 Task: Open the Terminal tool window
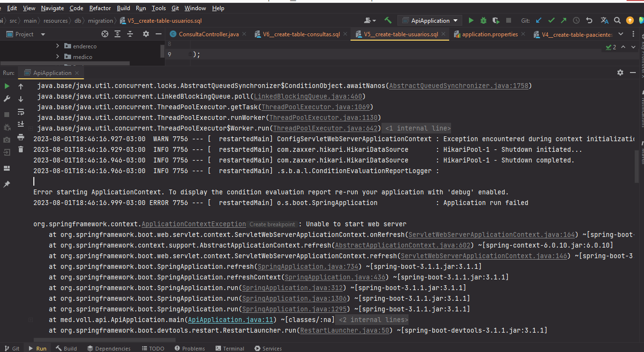[230, 348]
